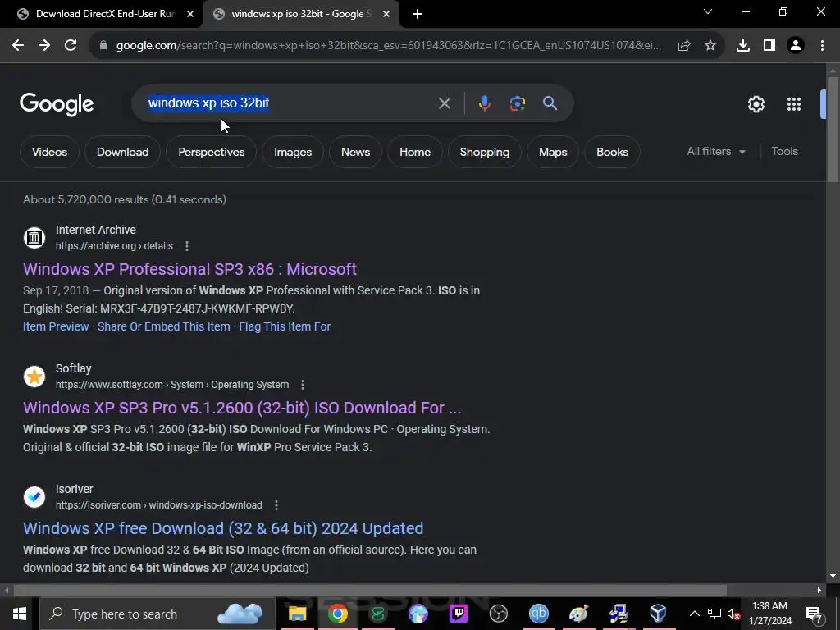
Task: Click Flag This Item For sitelink
Action: click(285, 326)
